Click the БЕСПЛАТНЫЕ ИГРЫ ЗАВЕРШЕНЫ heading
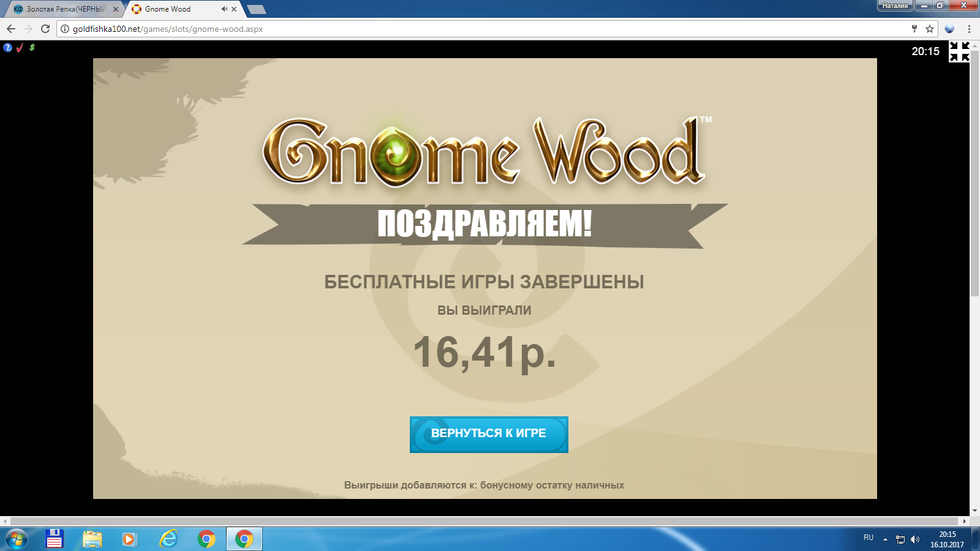 tap(484, 282)
